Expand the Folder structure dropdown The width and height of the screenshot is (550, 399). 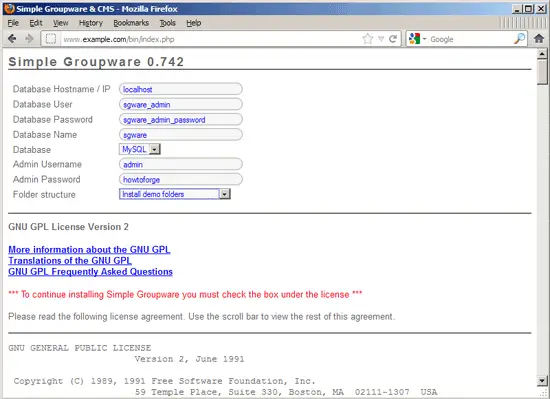pyautogui.click(x=175, y=194)
